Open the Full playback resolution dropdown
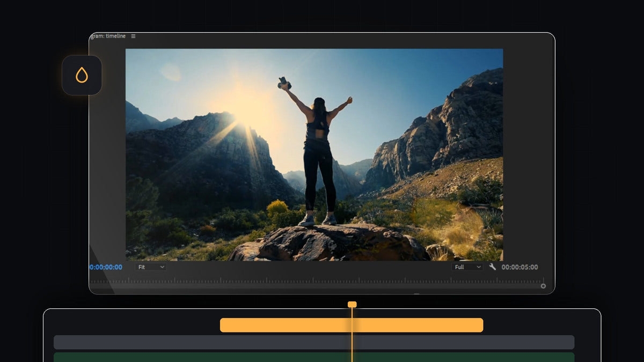 click(467, 267)
